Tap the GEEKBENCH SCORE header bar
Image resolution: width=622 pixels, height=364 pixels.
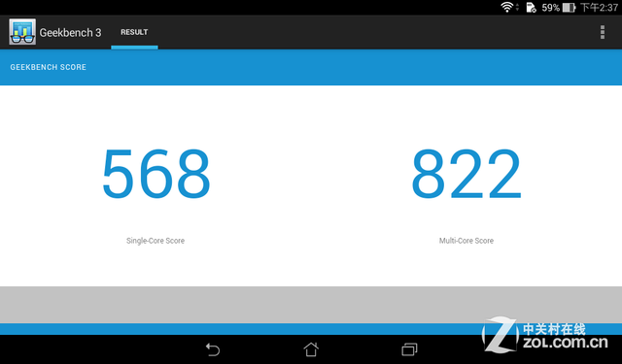tap(311, 67)
